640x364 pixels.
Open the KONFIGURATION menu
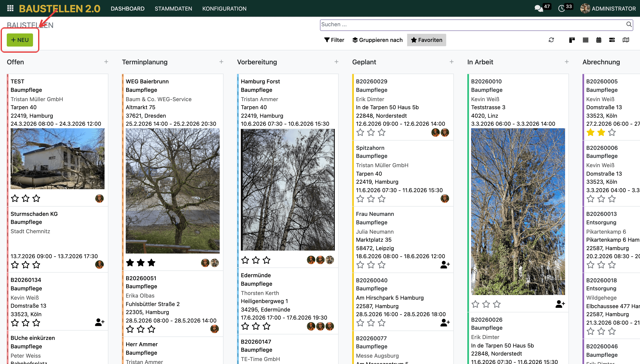coord(224,8)
